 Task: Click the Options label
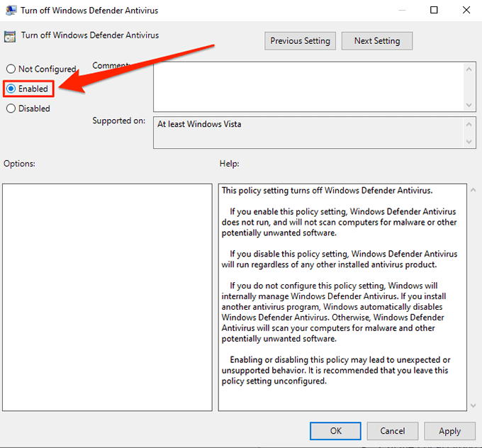click(x=19, y=164)
